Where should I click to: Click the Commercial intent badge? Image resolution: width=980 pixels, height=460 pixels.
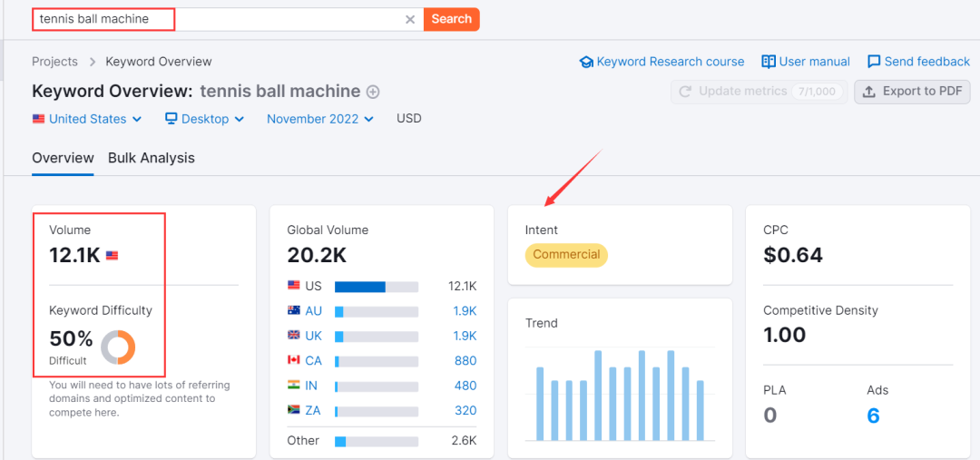click(566, 255)
